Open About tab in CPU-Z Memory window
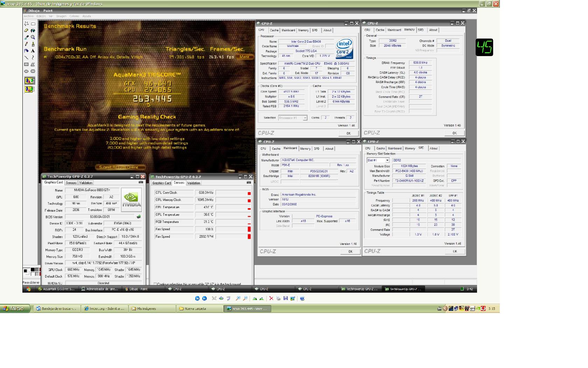Image resolution: width=588 pixels, height=368 pixels. (x=433, y=30)
